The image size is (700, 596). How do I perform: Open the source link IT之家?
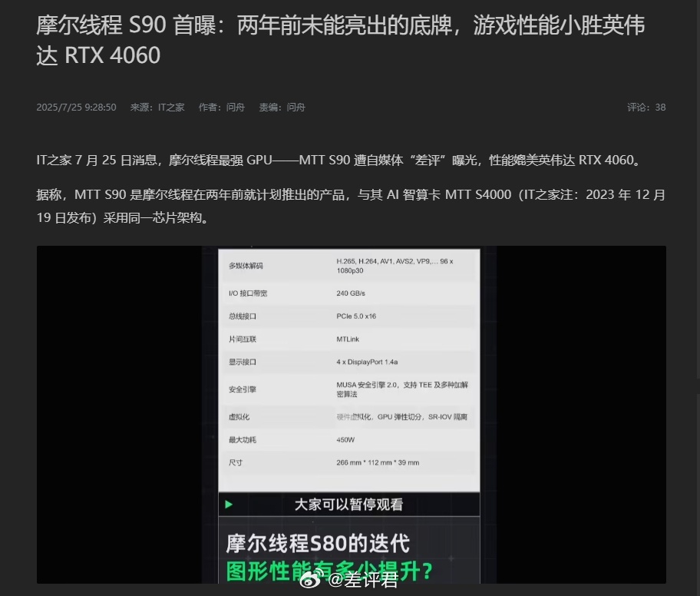[171, 108]
